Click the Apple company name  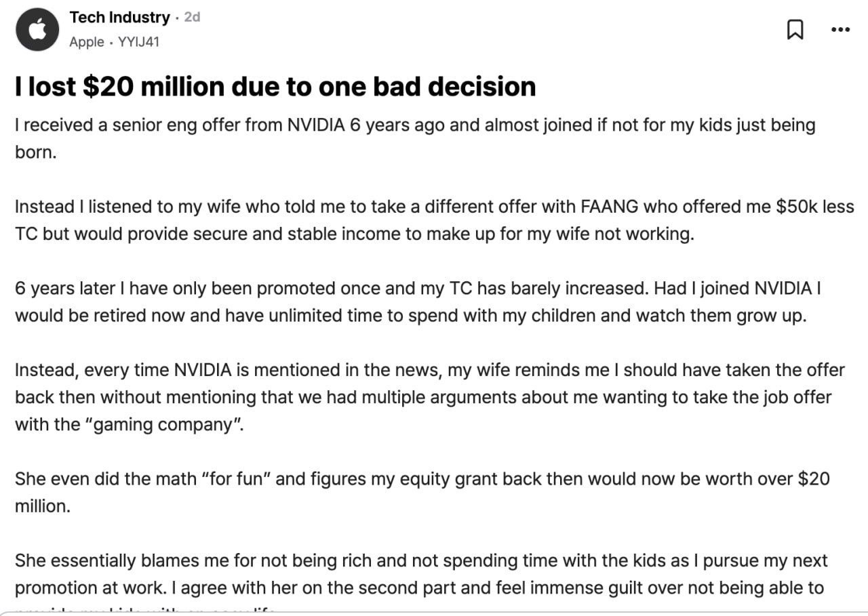(x=87, y=42)
